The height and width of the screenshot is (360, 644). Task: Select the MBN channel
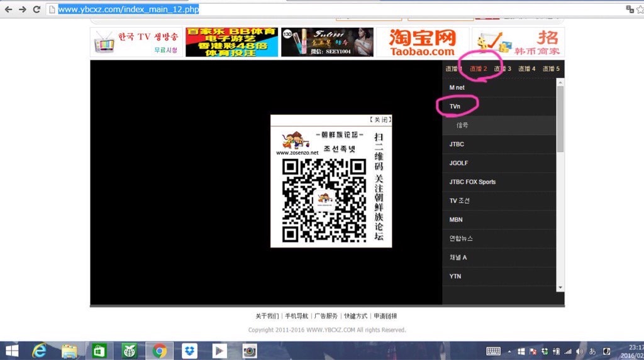point(499,220)
